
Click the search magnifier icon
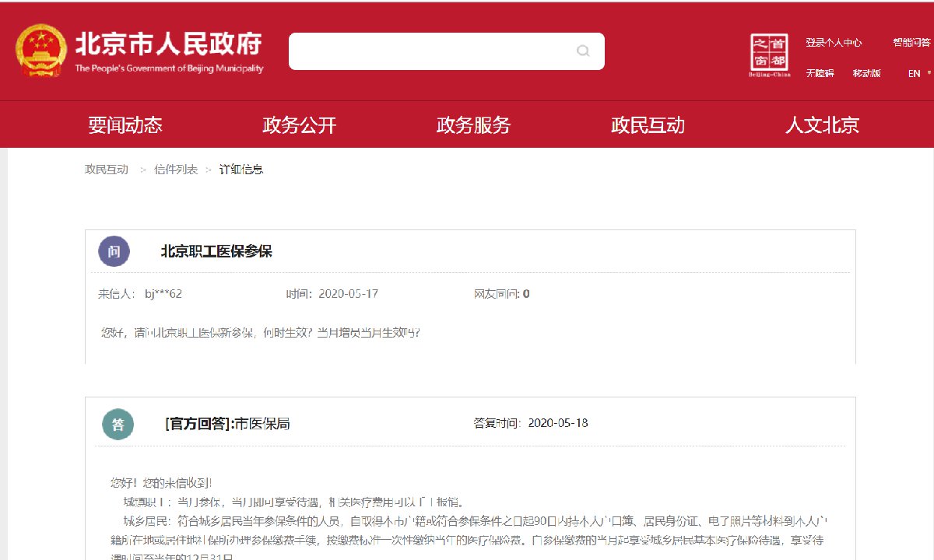(x=583, y=51)
